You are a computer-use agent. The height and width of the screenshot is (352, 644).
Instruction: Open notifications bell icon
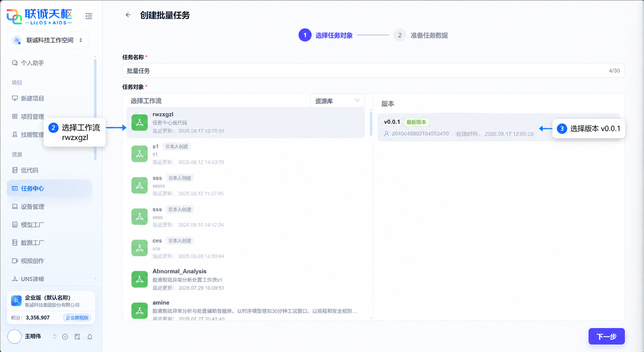tap(90, 336)
